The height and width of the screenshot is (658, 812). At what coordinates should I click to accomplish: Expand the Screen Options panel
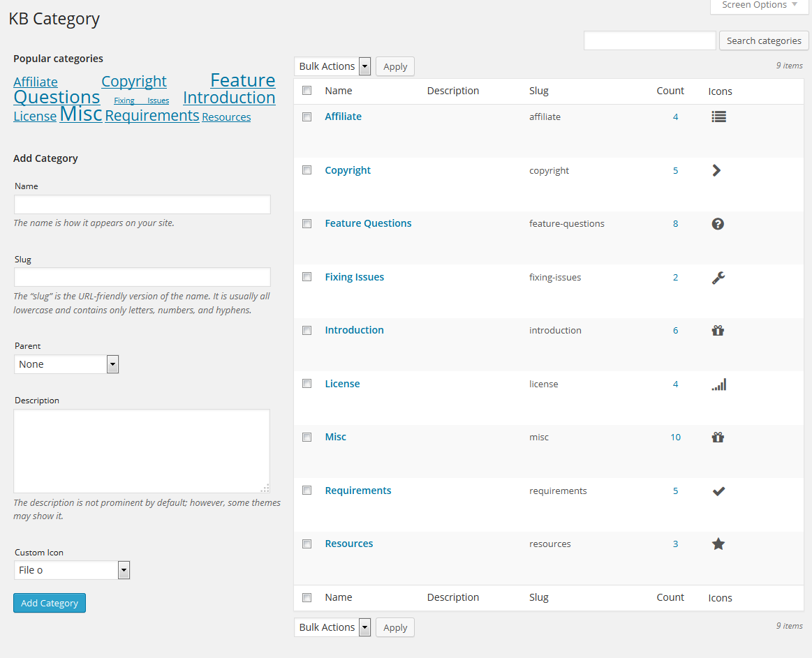pos(759,6)
